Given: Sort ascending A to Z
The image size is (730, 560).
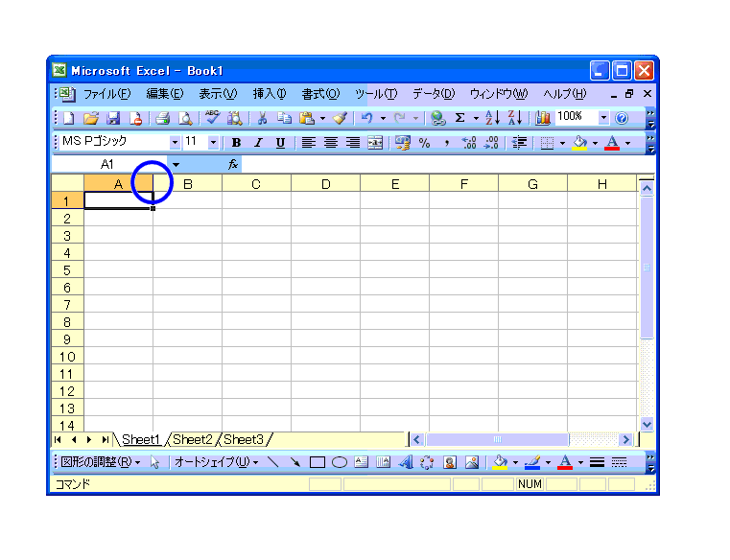Looking at the screenshot, I should [x=492, y=118].
